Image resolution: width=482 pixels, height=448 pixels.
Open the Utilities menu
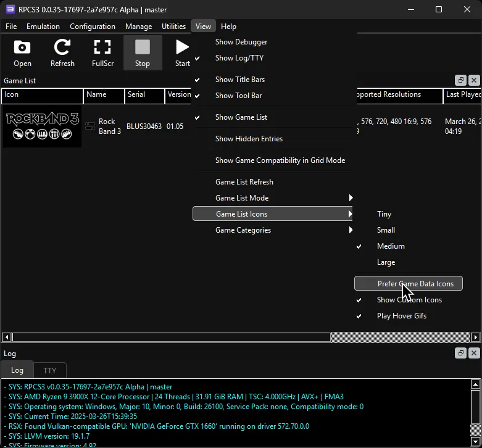tap(173, 27)
